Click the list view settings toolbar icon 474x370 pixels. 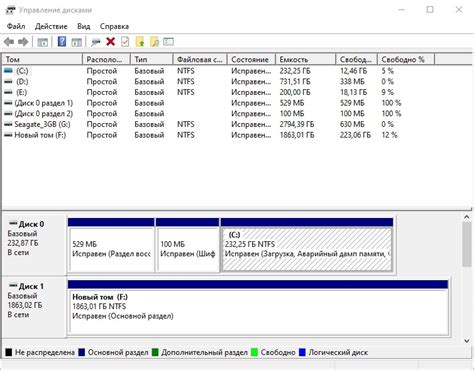click(x=168, y=42)
